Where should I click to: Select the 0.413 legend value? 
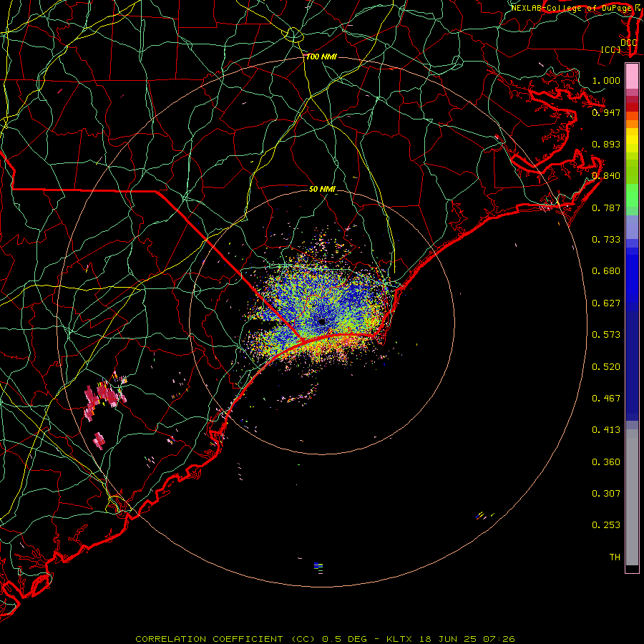point(606,430)
